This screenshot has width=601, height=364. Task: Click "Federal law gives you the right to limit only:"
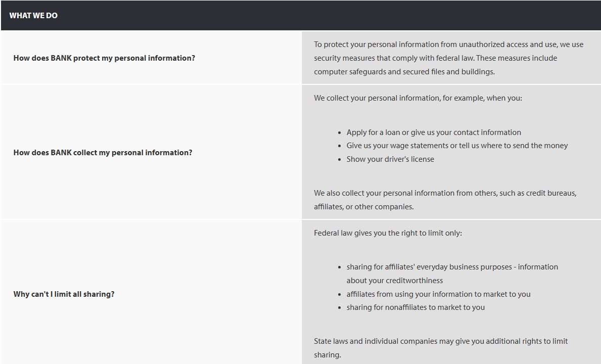tap(388, 233)
